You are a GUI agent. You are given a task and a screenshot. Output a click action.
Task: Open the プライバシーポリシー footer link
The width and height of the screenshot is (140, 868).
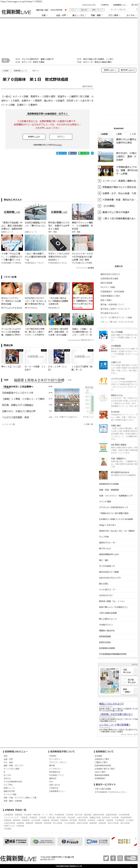click(58, 762)
